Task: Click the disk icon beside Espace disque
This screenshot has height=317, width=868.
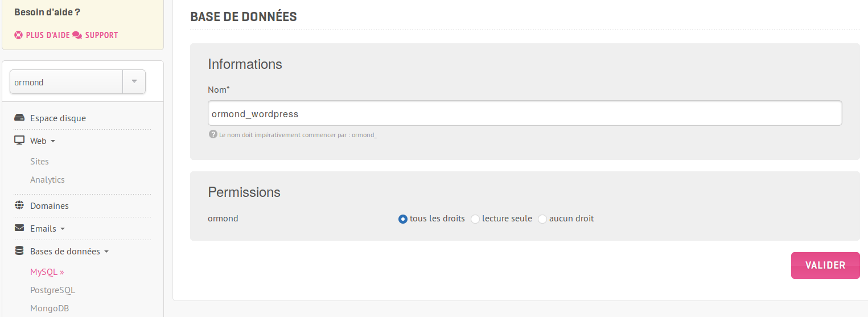Action: coord(19,118)
